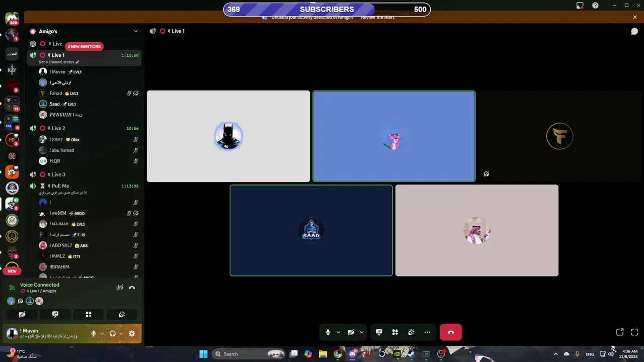The height and width of the screenshot is (362, 644).
Task: Open More options ellipsis in call bar
Action: click(427, 332)
